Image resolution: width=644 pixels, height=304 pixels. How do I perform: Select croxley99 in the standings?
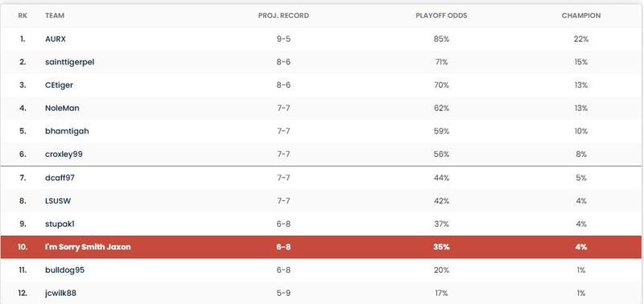click(x=64, y=154)
